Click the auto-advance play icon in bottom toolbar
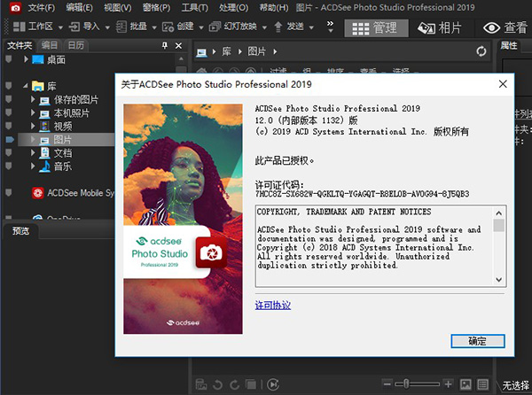This screenshot has height=395, width=532. coord(273,384)
